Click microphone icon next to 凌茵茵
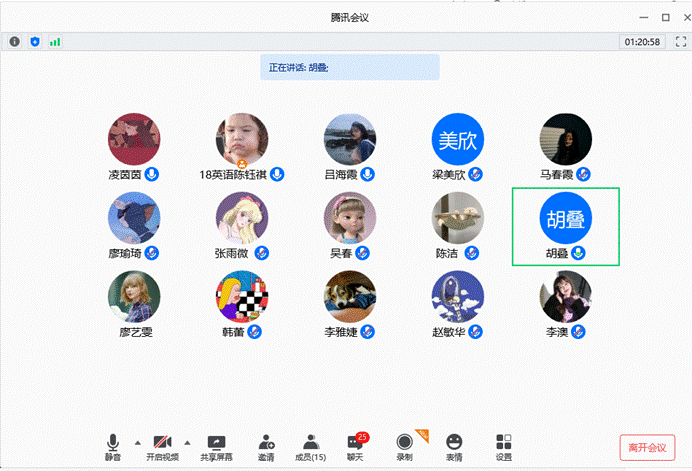This screenshot has height=471, width=692. (x=152, y=174)
